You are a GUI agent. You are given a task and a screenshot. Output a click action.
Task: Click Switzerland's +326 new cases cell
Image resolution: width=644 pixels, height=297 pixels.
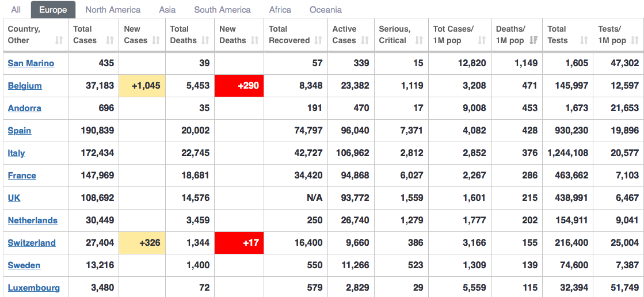point(142,243)
